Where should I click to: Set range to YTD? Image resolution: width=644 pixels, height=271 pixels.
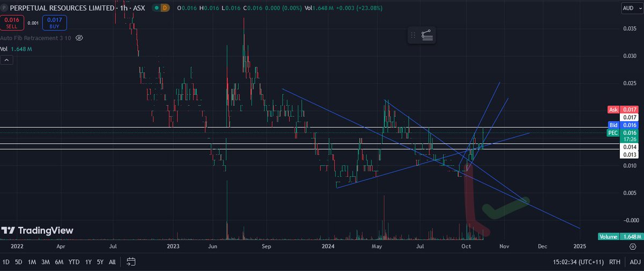click(74, 262)
